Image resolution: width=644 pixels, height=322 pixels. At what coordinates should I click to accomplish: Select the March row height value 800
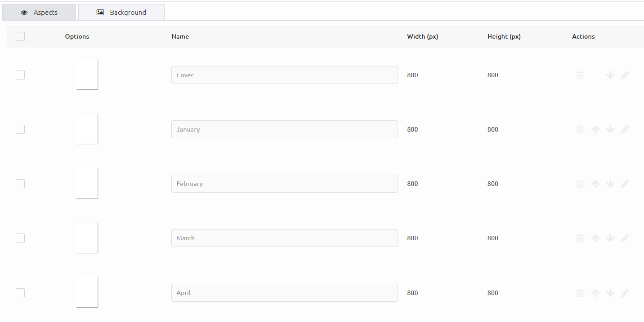click(493, 238)
